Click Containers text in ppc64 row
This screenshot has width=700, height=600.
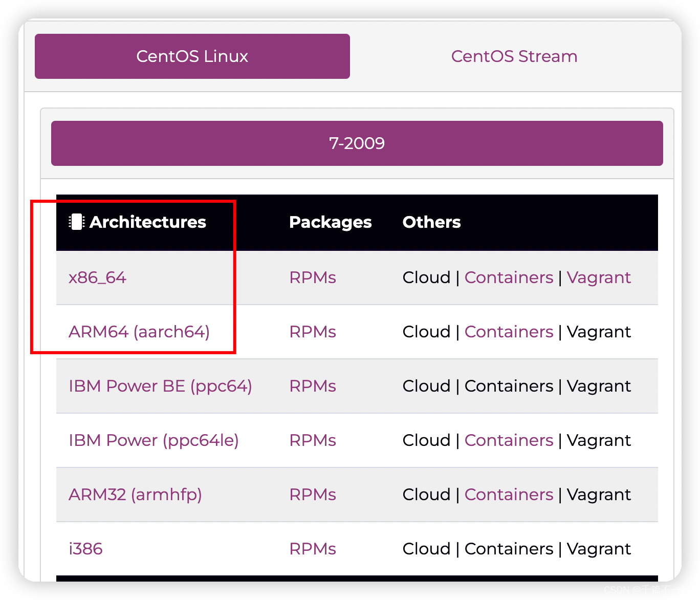click(x=509, y=386)
